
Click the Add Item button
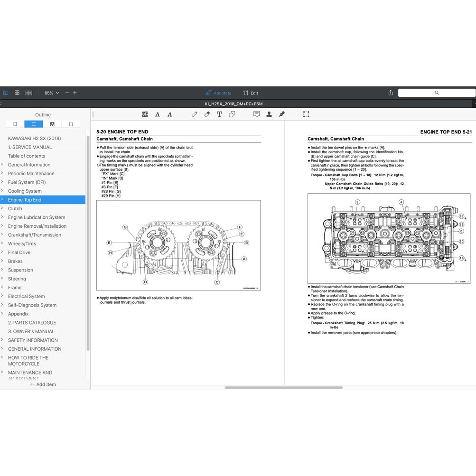coord(43,384)
